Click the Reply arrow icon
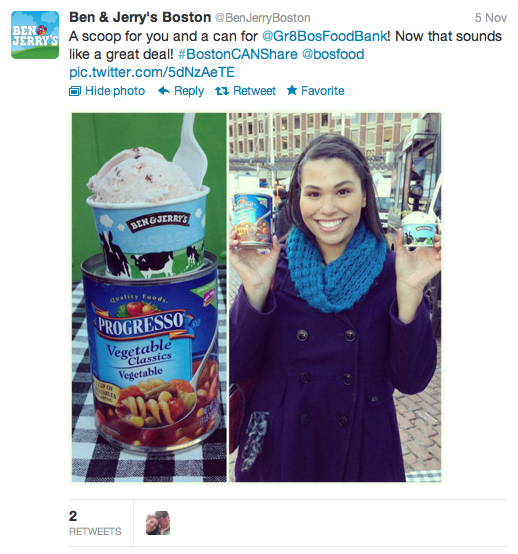The image size is (518, 554). tap(164, 91)
